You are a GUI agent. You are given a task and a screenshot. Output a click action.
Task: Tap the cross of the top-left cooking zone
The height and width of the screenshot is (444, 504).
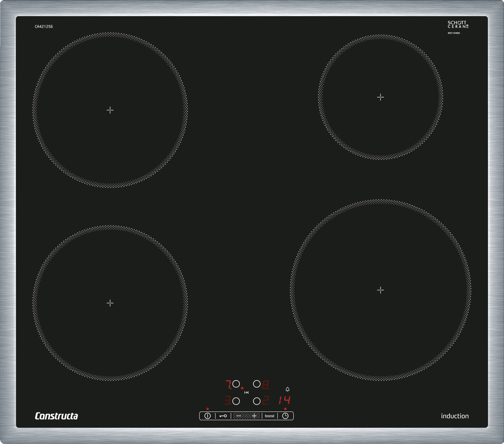[110, 110]
